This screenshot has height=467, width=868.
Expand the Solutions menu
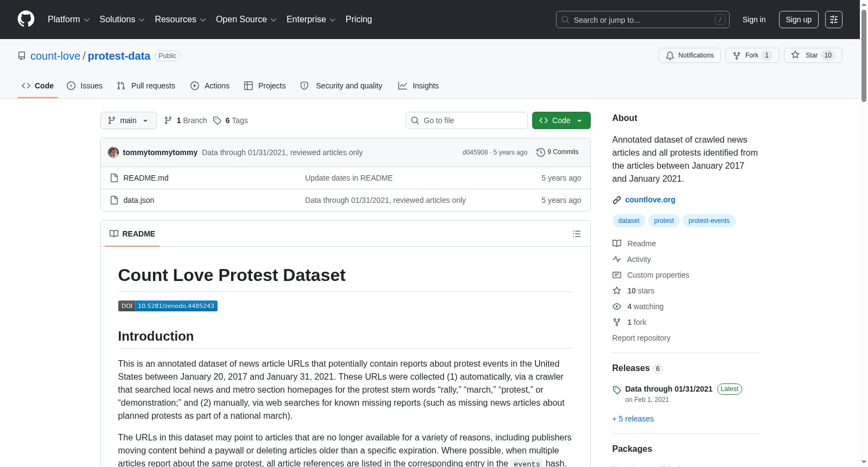point(122,20)
